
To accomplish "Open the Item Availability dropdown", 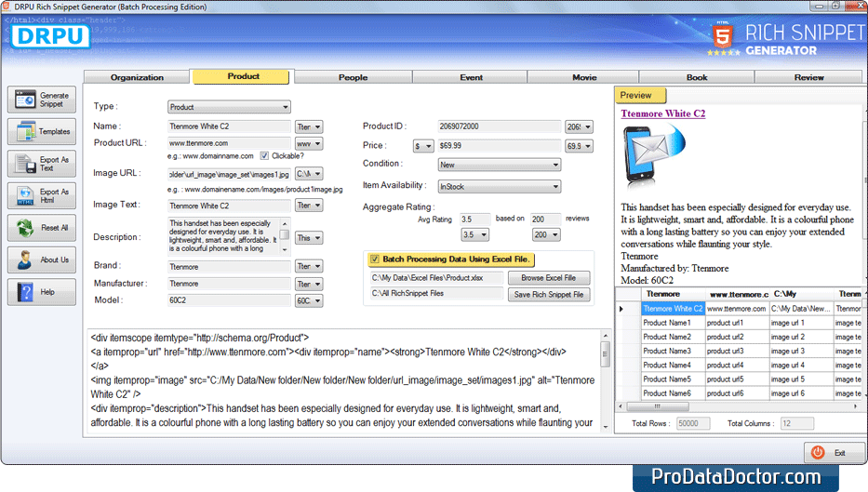I will (500, 187).
